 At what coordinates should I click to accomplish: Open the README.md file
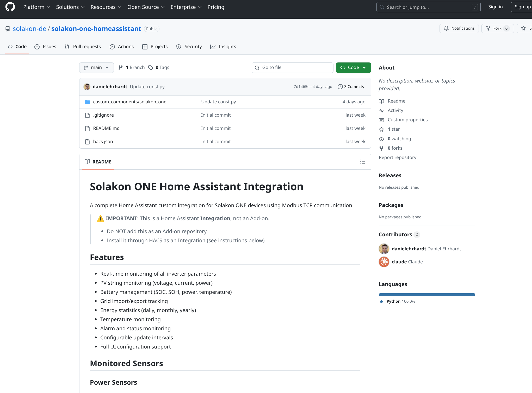(x=106, y=128)
